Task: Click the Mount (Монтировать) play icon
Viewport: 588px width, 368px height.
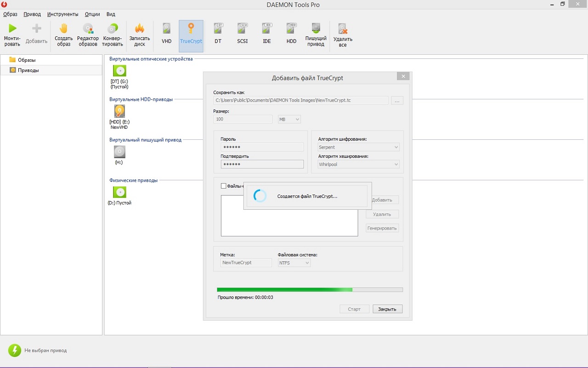Action: tap(12, 29)
